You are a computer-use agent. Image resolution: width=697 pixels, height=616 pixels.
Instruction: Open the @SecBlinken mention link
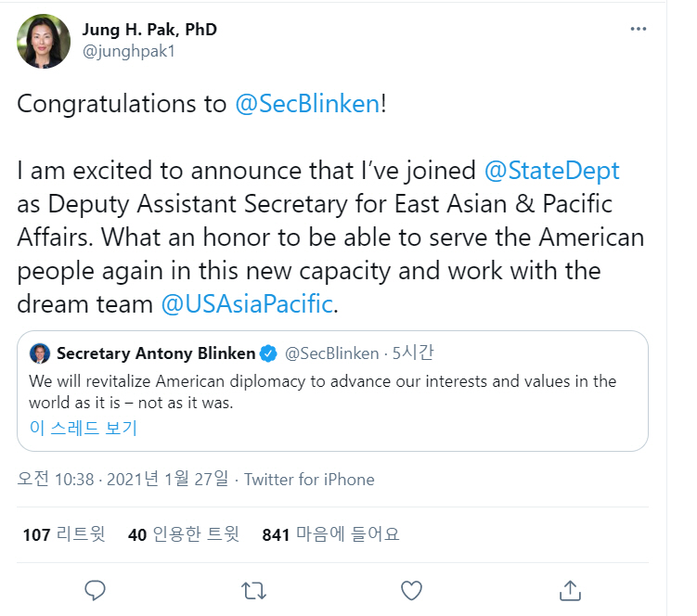pyautogui.click(x=307, y=104)
